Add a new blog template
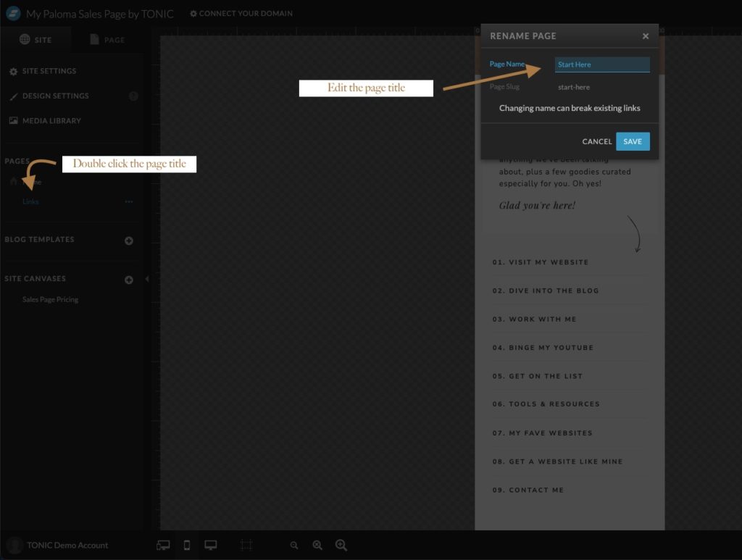 tap(129, 241)
